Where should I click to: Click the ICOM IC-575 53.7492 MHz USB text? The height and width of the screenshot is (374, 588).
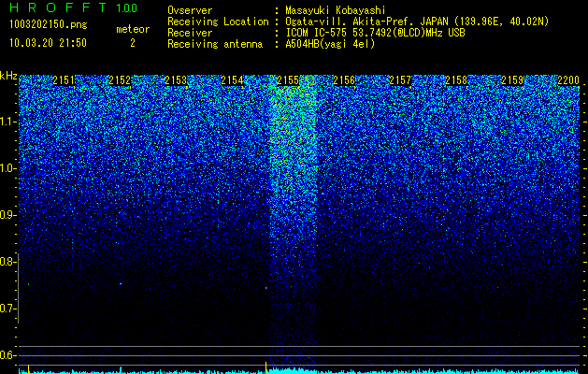pos(375,33)
